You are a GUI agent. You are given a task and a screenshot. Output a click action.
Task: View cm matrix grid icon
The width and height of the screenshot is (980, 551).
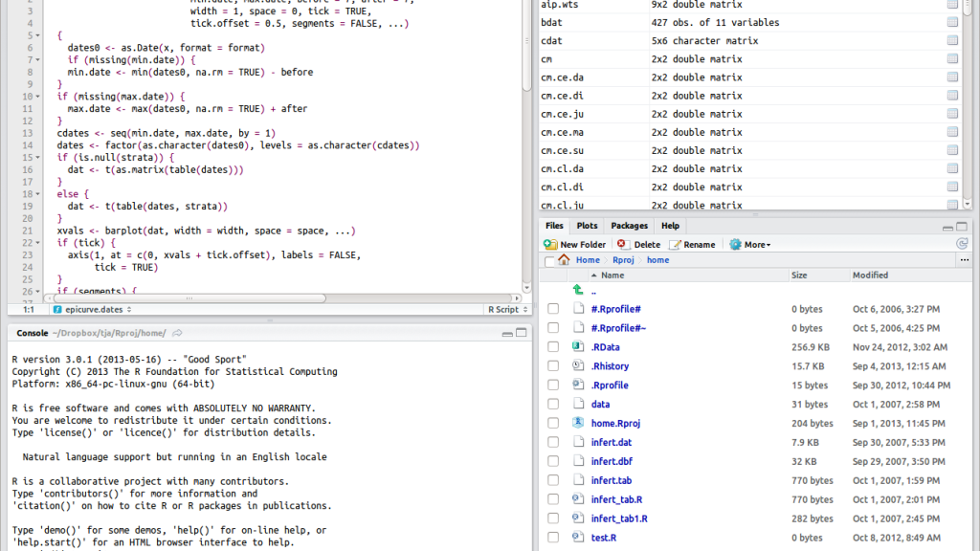[952, 58]
